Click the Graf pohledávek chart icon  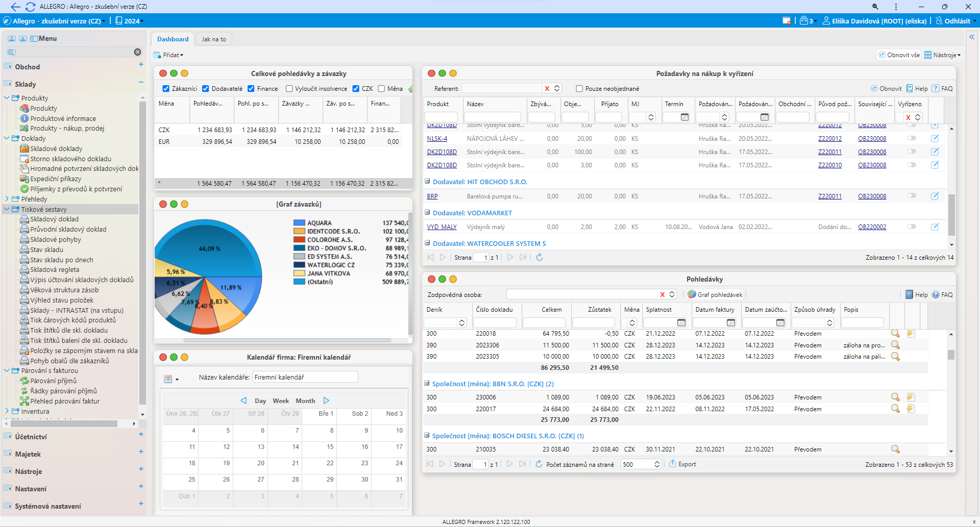tap(692, 294)
